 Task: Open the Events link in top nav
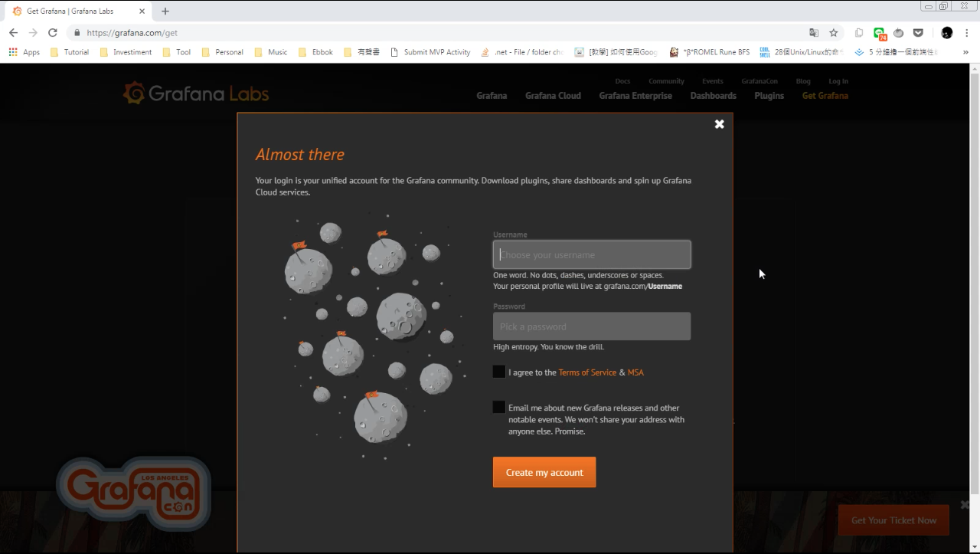point(713,81)
